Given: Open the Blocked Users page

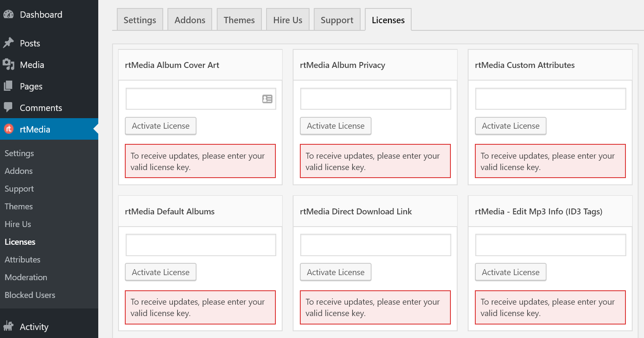Looking at the screenshot, I should point(30,295).
